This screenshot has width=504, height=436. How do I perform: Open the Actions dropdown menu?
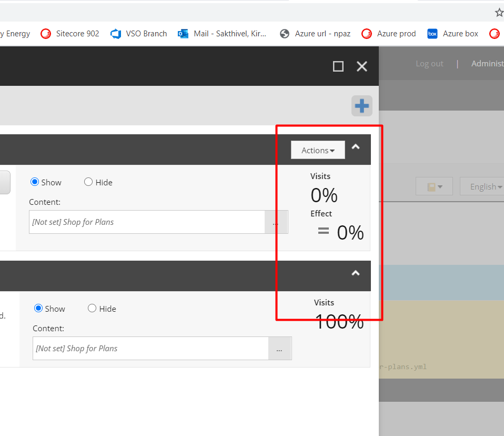pyautogui.click(x=318, y=150)
